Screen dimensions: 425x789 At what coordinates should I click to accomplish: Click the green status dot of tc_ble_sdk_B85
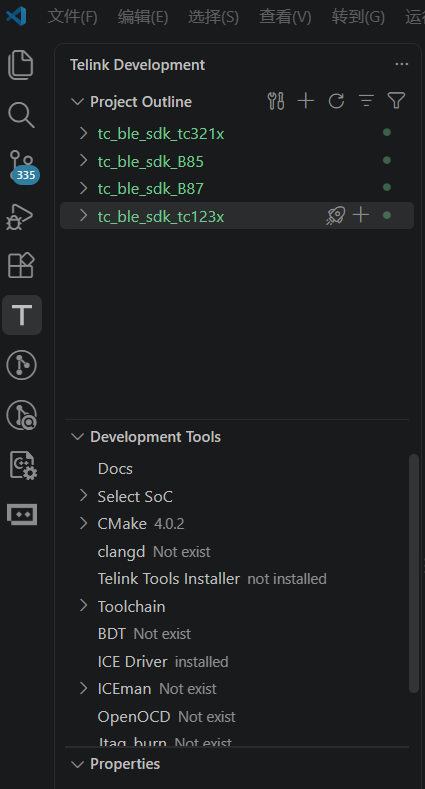click(x=387, y=160)
